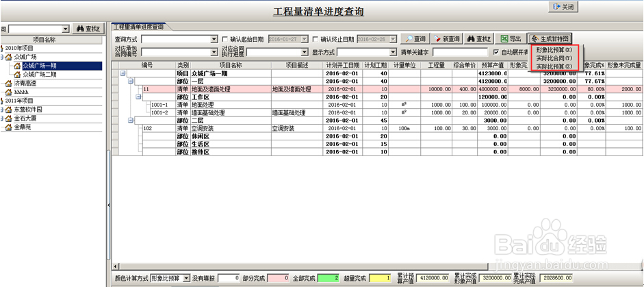Choose 实际比预算 (Z) menu item
The image size is (644, 287).
click(554, 66)
